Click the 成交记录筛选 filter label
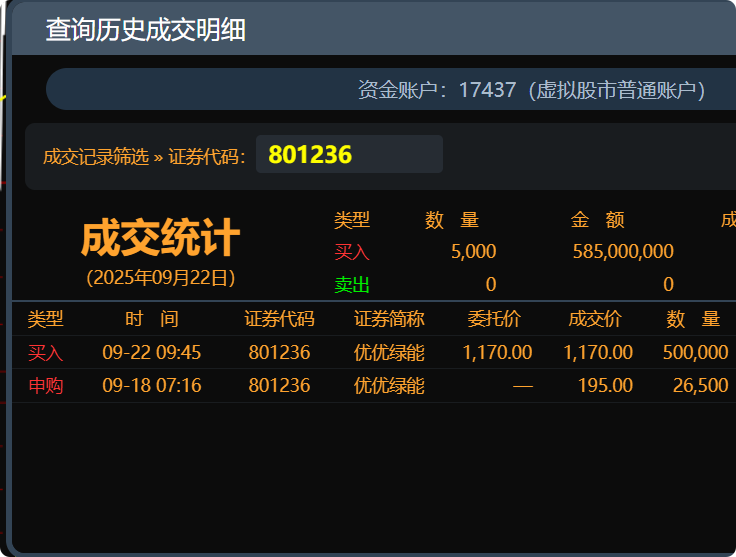Image resolution: width=736 pixels, height=557 pixels. [x=95, y=156]
